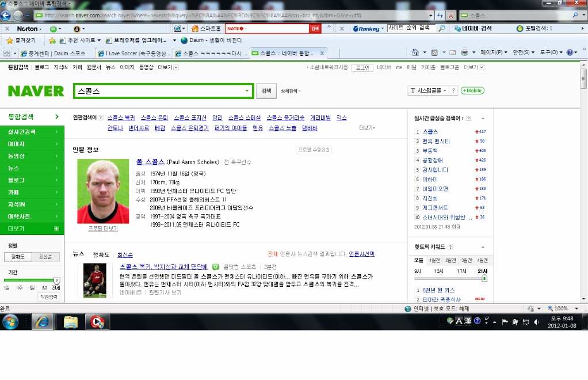This screenshot has height=380, width=588.
Task: Open the 시스템글꼴 font dropdown
Action: [x=428, y=90]
